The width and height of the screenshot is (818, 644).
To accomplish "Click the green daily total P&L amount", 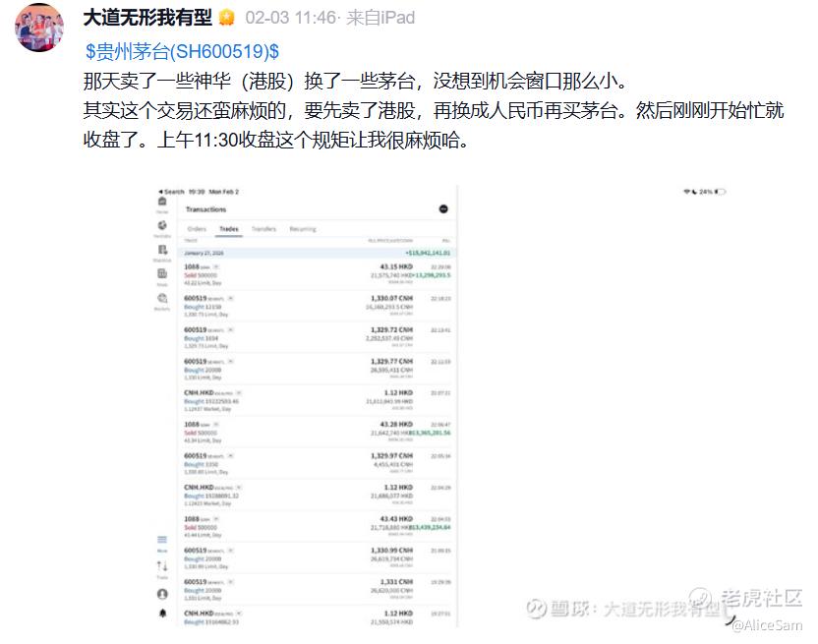I will point(428,253).
